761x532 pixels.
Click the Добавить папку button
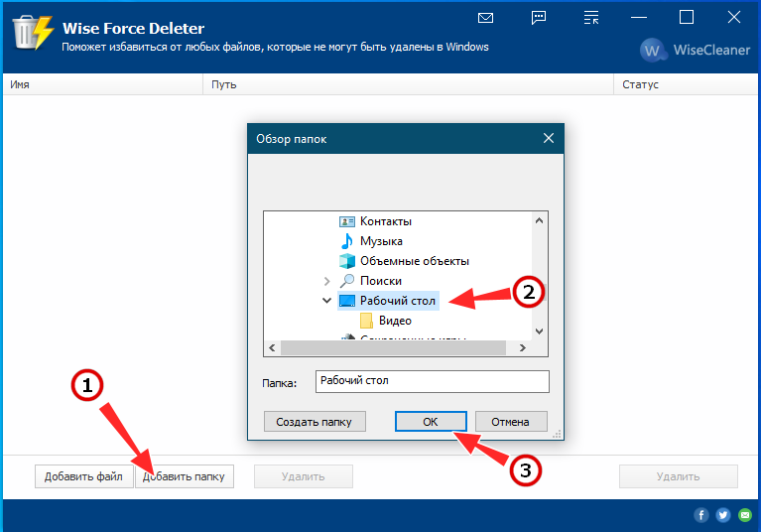pyautogui.click(x=184, y=476)
